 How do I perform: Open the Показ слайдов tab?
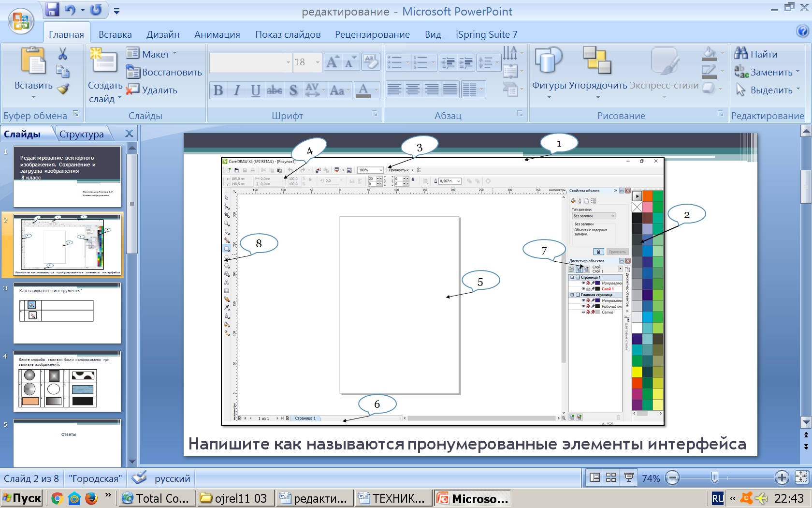pos(288,34)
